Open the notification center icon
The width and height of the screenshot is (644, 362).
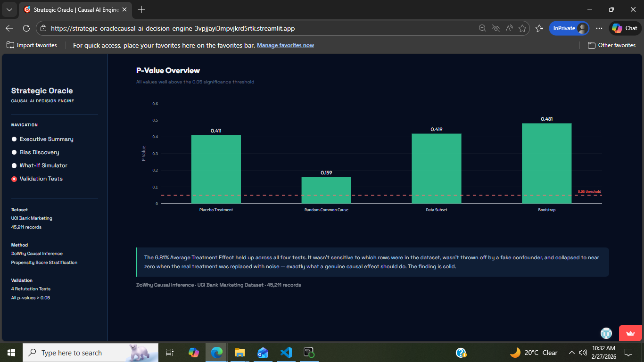628,353
